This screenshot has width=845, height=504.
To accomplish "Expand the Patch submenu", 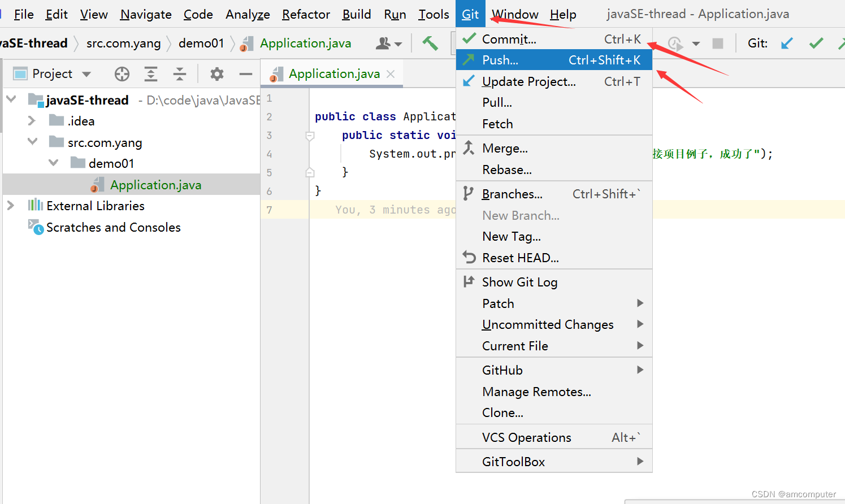I will (640, 303).
